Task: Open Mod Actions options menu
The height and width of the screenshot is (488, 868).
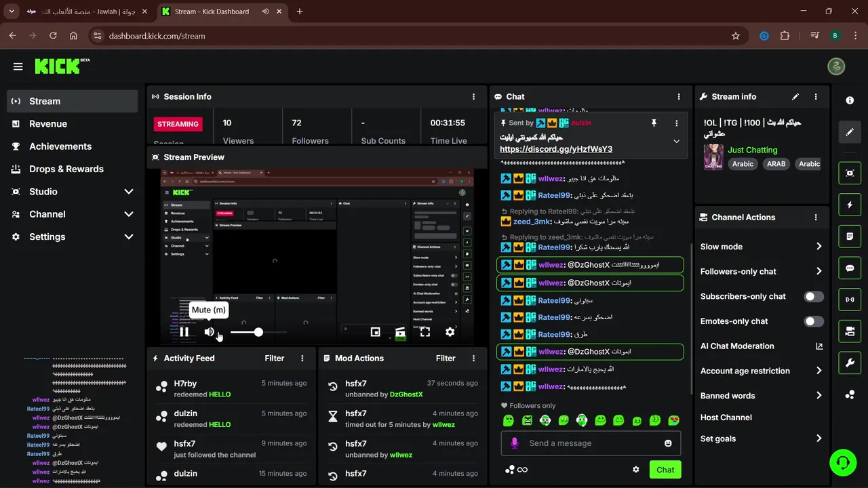Action: 473,359
